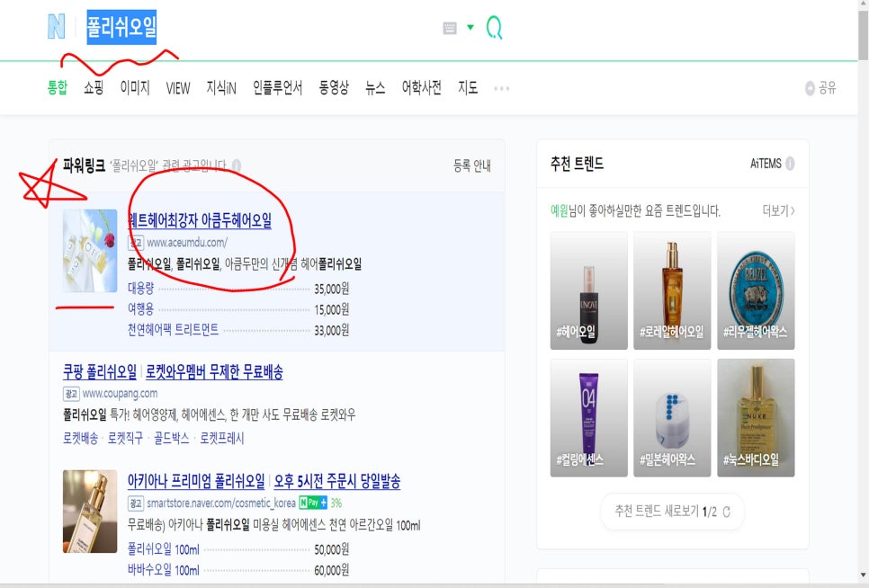Switch to the 어학사전 tab

click(x=421, y=87)
